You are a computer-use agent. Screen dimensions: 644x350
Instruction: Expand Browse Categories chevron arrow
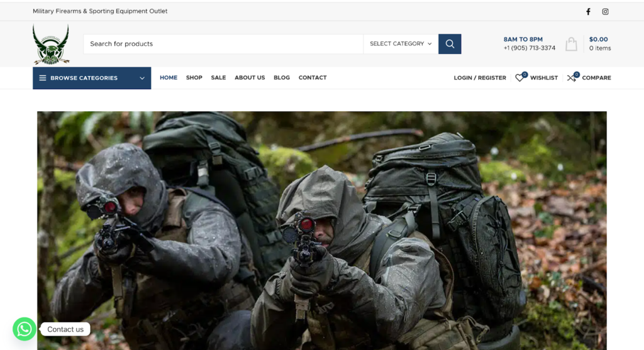142,78
